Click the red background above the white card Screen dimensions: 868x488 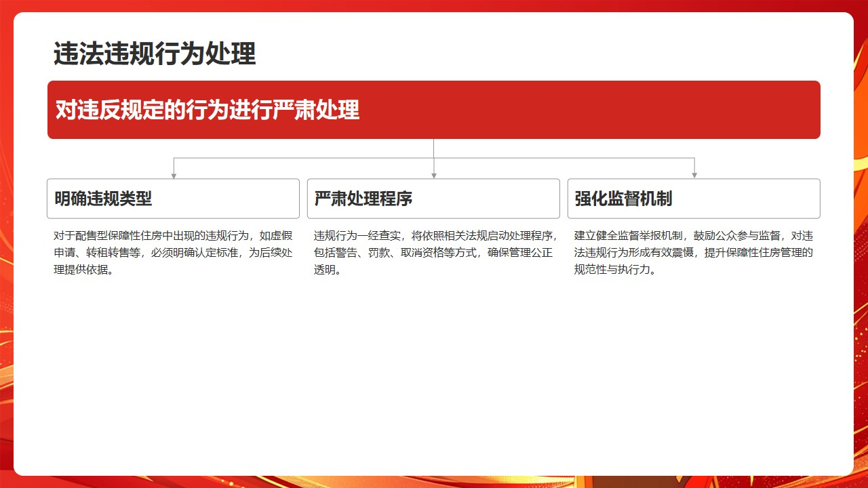pyautogui.click(x=434, y=5)
